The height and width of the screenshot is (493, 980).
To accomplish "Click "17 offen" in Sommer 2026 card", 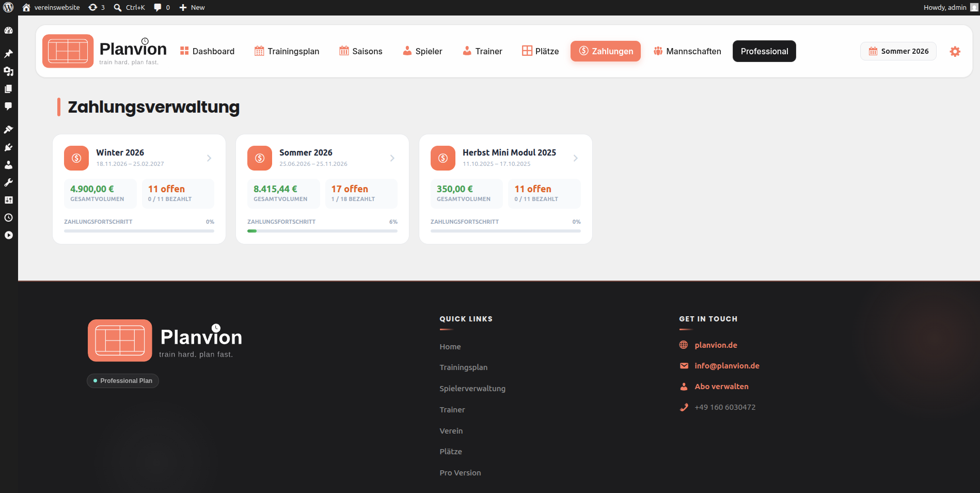I will 350,189.
